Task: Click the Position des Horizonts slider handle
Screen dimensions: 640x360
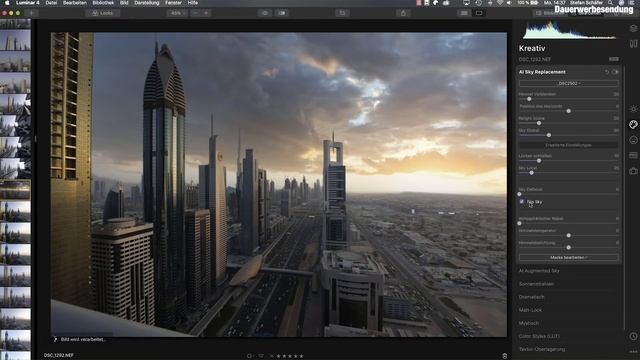Action: click(x=569, y=111)
